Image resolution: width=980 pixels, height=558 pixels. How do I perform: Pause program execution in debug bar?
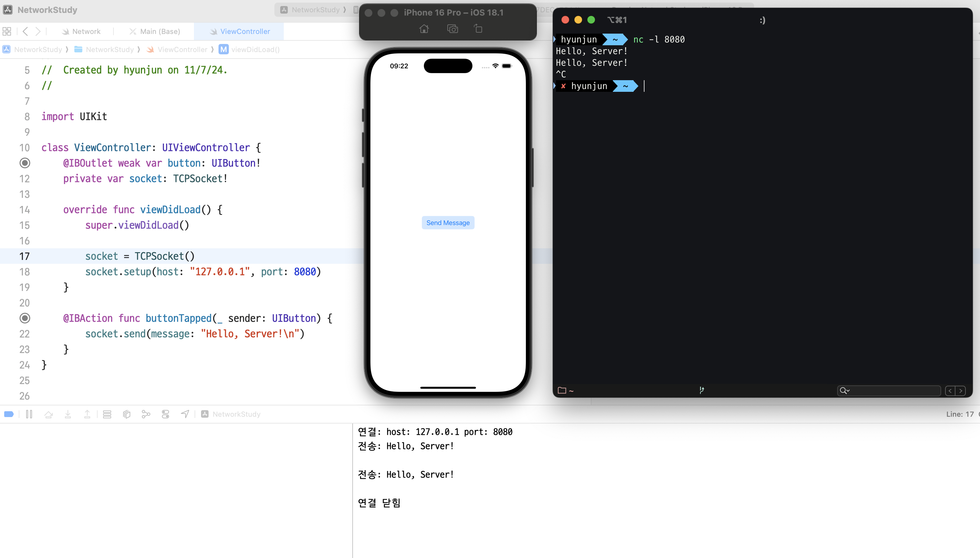click(29, 414)
